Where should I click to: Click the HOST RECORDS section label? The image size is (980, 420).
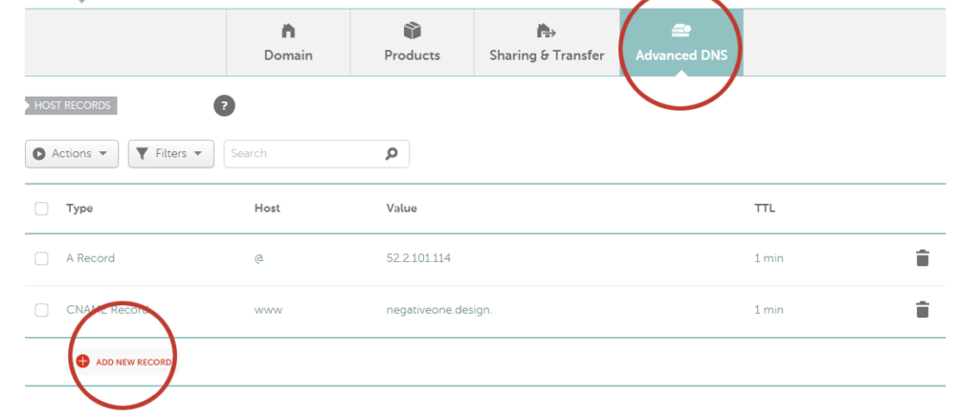72,105
